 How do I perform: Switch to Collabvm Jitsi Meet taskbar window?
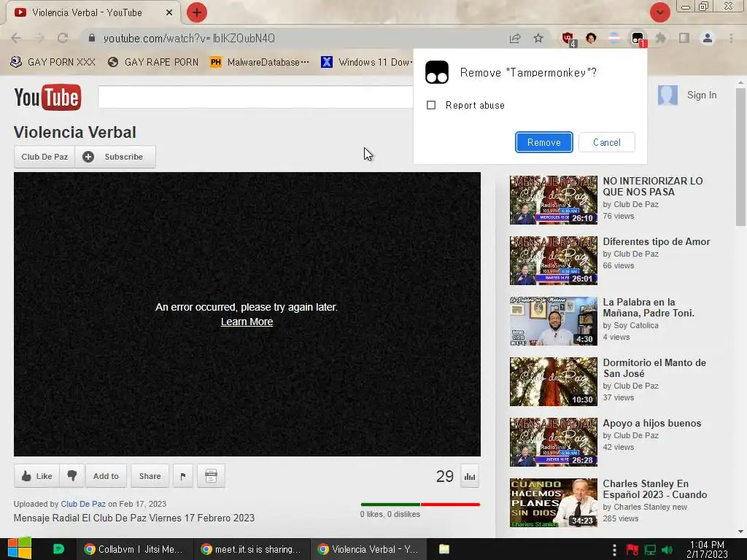tap(135, 549)
